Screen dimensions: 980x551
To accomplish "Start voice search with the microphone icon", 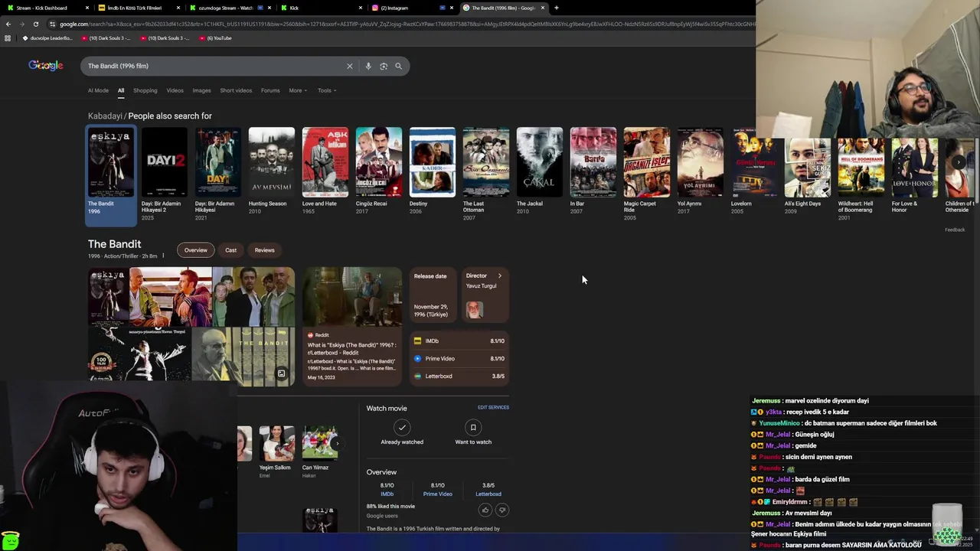I will (368, 66).
